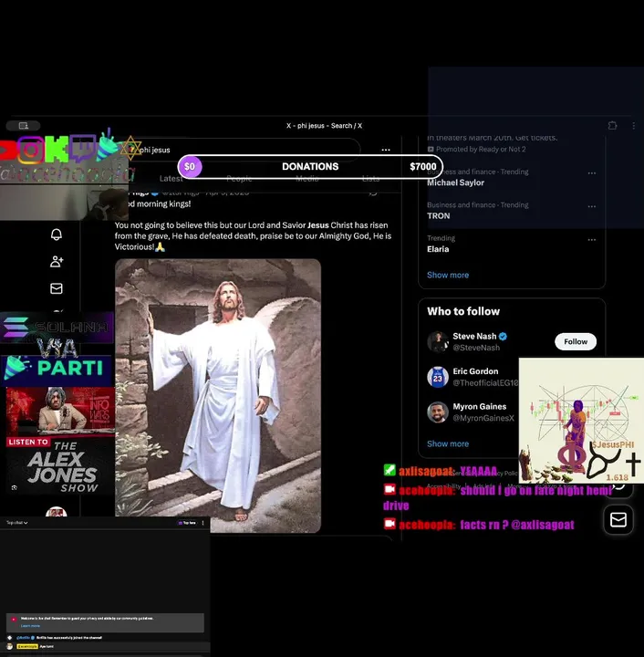Click the 'joined the channel' chat message

(69, 638)
